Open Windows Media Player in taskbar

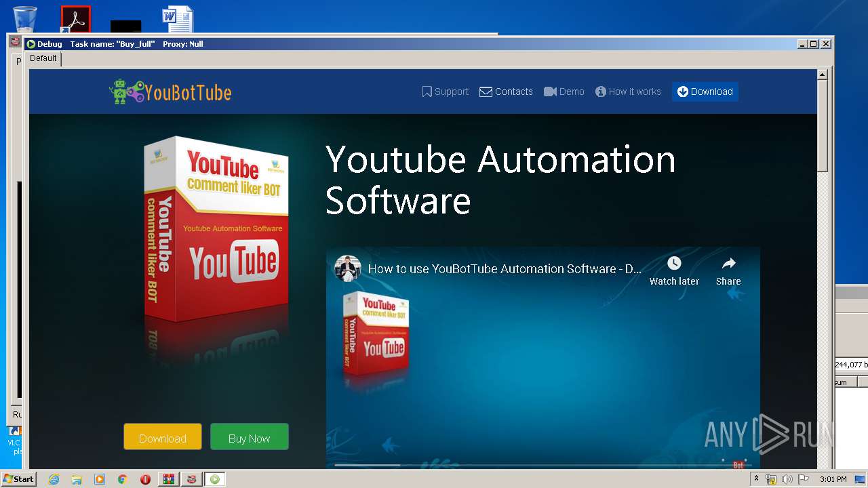pos(100,479)
